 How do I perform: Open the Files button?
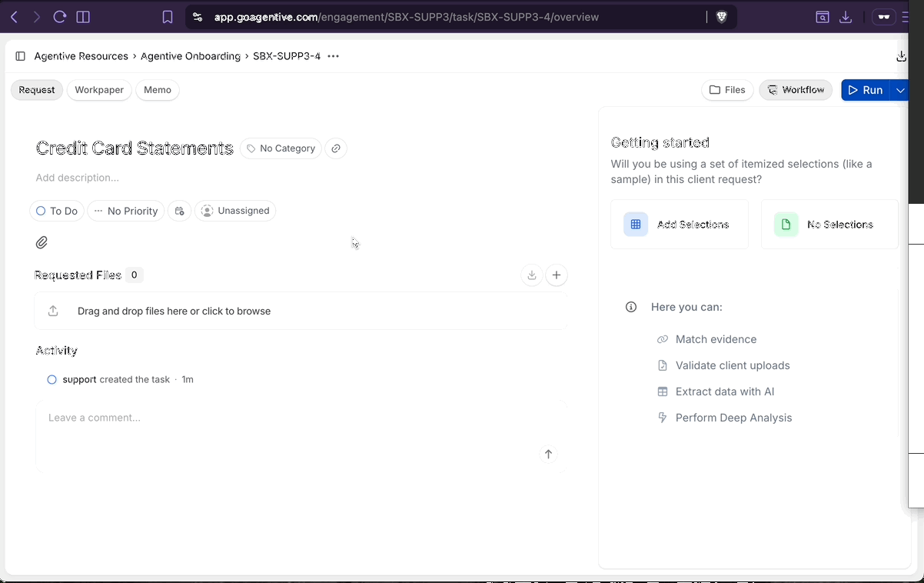[727, 90]
